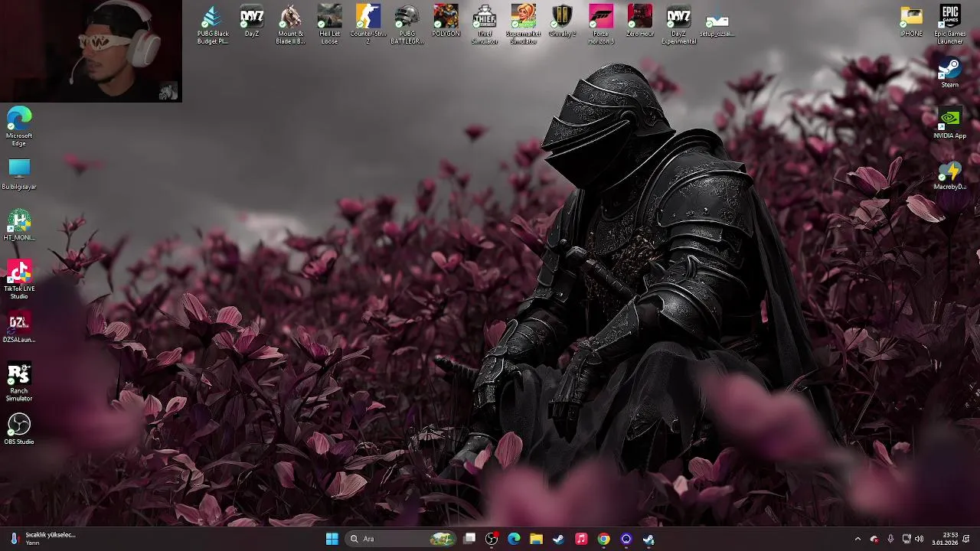Select the Forza Horizon 5 desktop icon
The image size is (980, 551).
(x=601, y=24)
